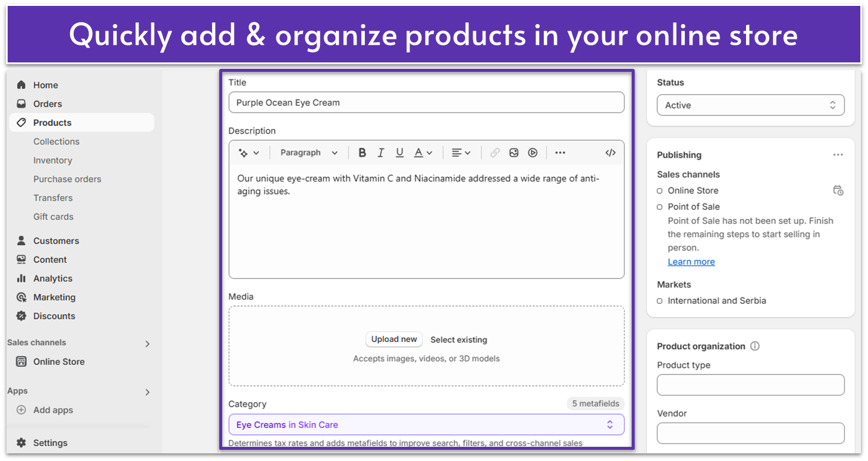Toggle underline formatting in description toolbar
Screen dimensions: 868x461
[400, 152]
